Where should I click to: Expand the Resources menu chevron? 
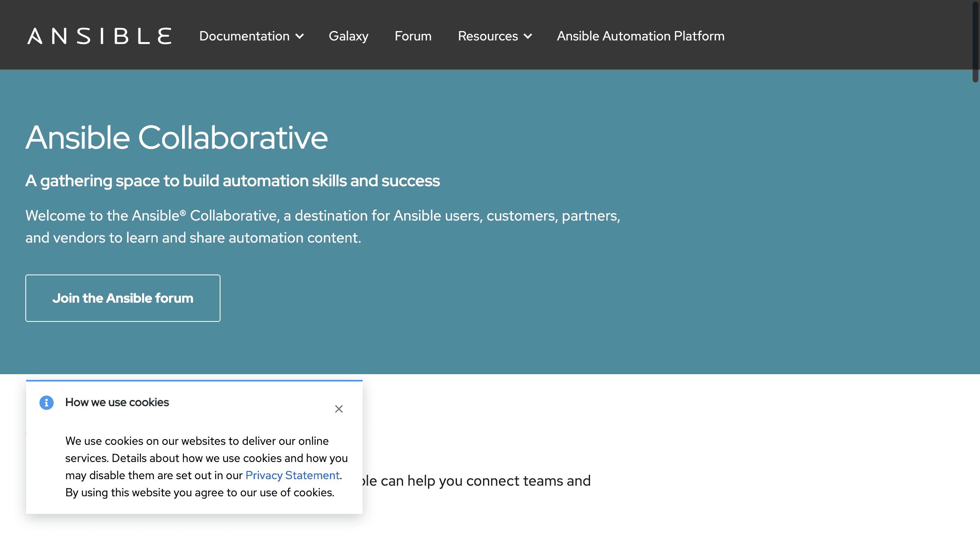pyautogui.click(x=528, y=36)
